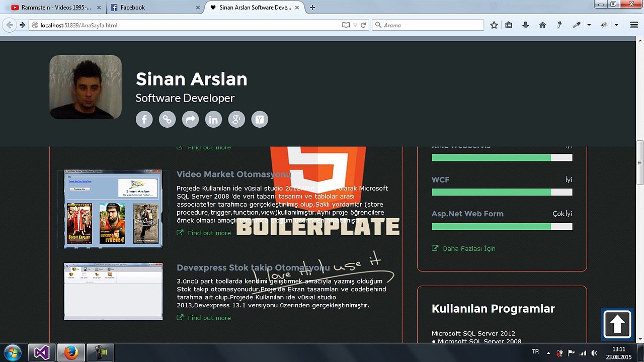The height and width of the screenshot is (362, 644).
Task: Open the LinkedIn profile icon
Action: click(213, 119)
